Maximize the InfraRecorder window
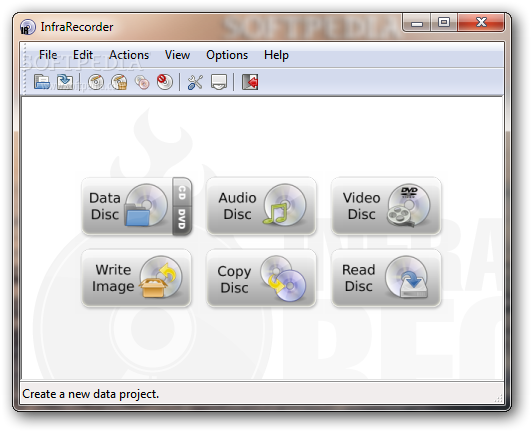The width and height of the screenshot is (532, 432). coord(444,22)
